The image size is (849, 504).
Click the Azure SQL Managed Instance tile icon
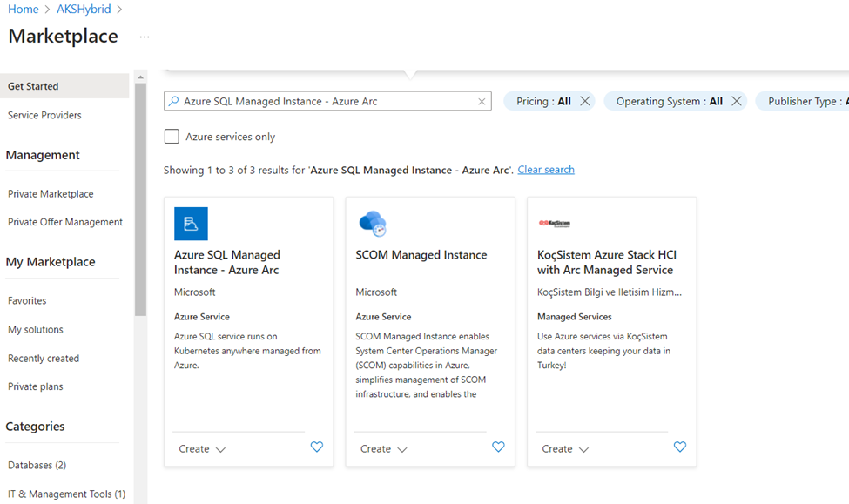191,224
